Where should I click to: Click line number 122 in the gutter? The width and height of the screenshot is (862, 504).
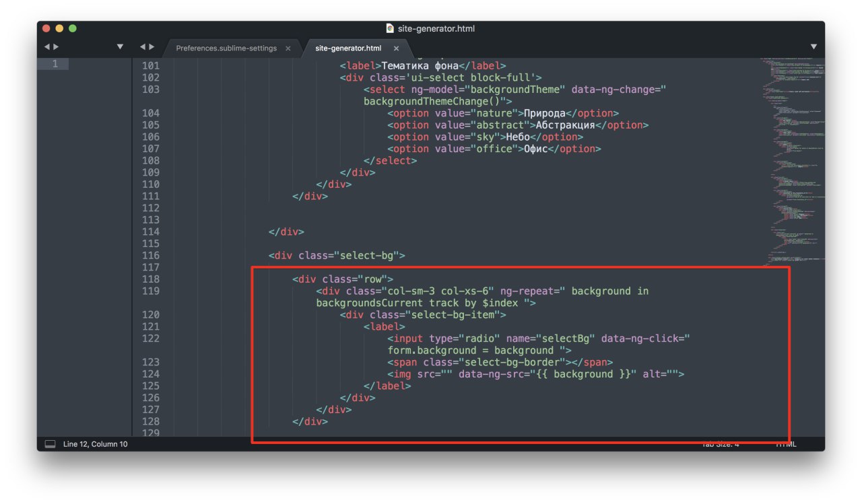[151, 338]
